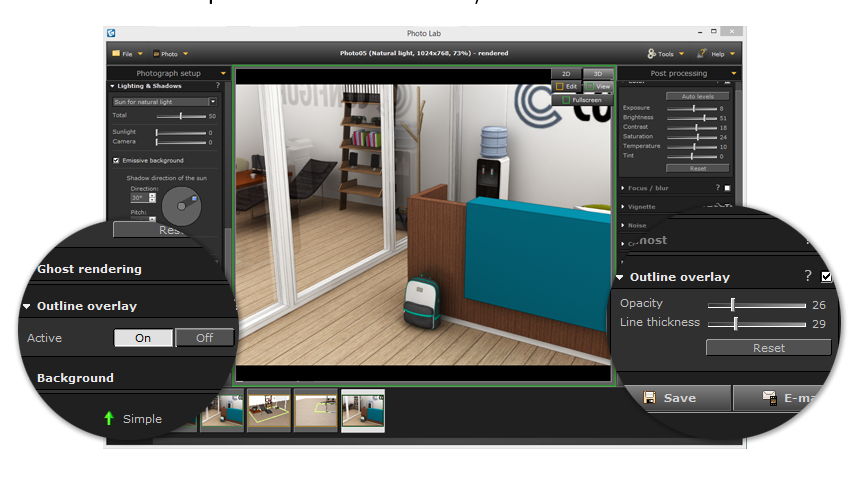
Task: Expand the Vignette section
Action: [623, 207]
